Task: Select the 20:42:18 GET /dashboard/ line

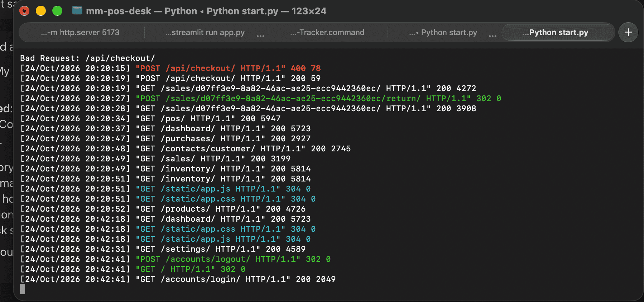Action: [x=165, y=219]
